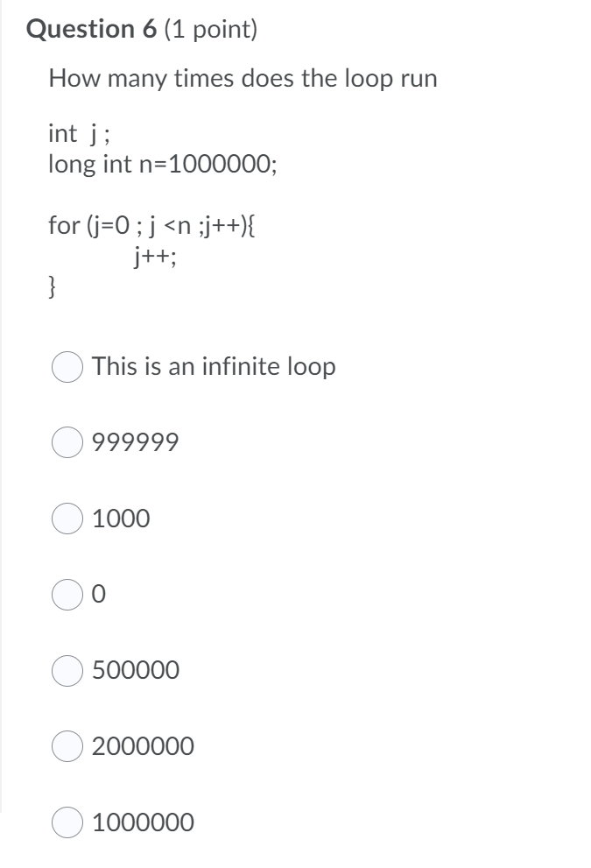The image size is (591, 868).
Task: Select the '2000000' radio button
Action: click(x=67, y=746)
